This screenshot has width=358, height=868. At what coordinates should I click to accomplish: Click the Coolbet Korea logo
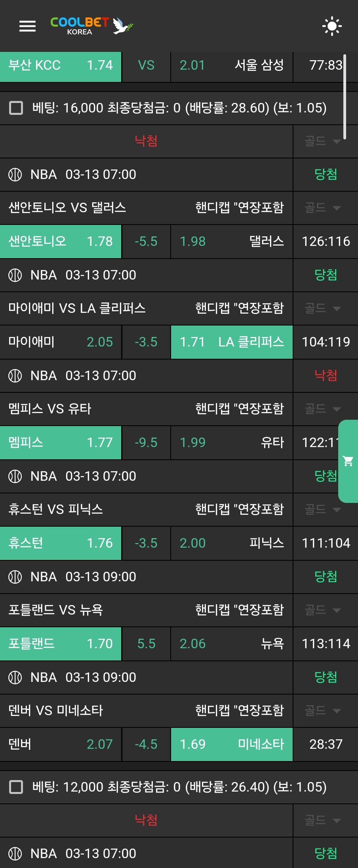(91, 26)
